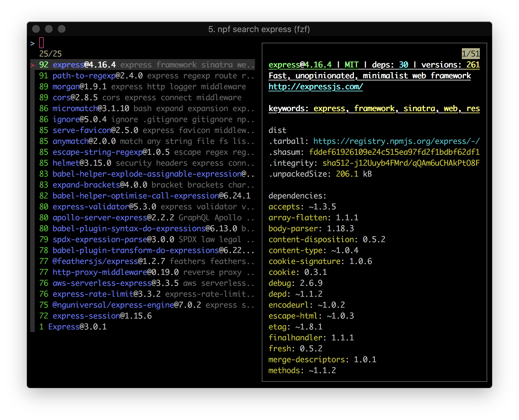519x420 pixels.
Task: Click the methods: ~1.1.2 dependency
Action: (302, 370)
